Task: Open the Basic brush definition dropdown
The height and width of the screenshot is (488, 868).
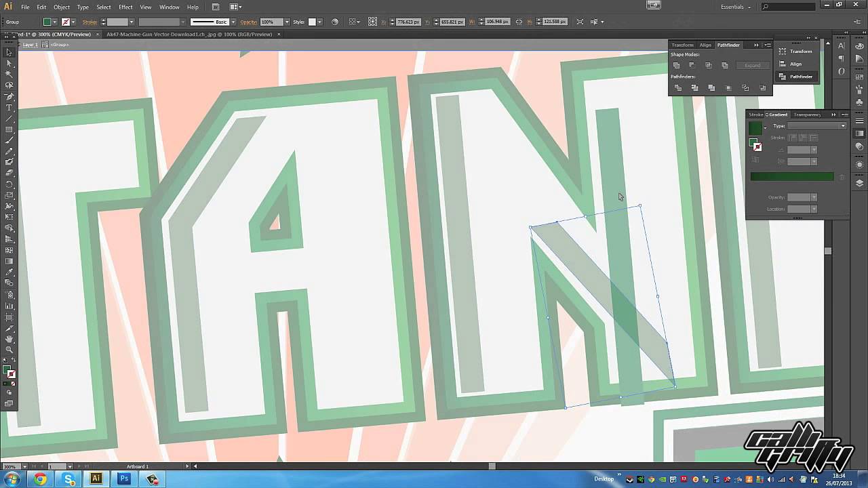Action: coord(232,22)
